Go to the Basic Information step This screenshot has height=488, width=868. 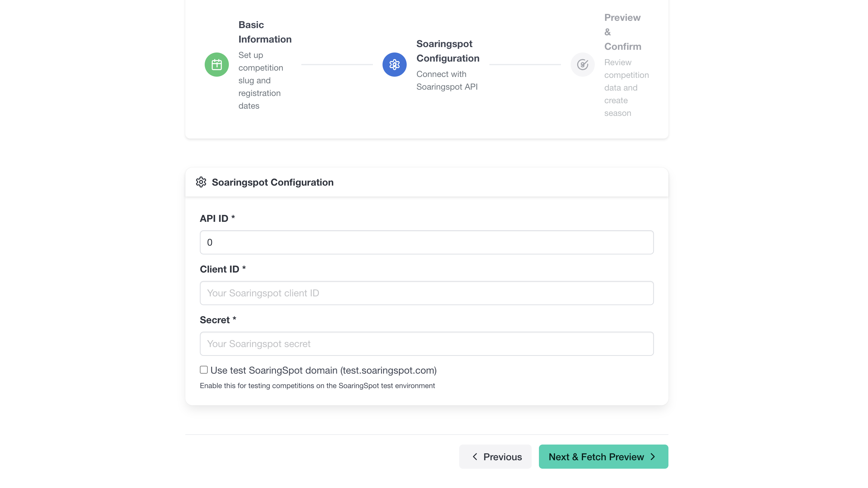click(x=265, y=32)
